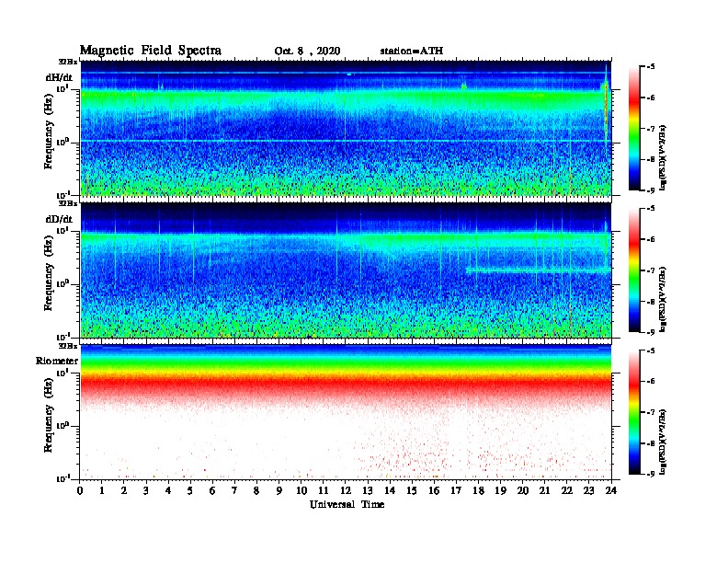Screen dimensions: 728x563
Task: Click the hour "9" tick label on time axis
Action: click(279, 490)
